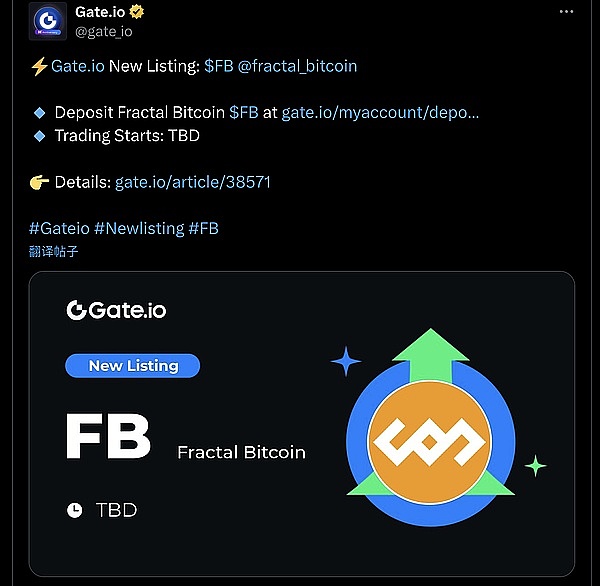Click the New Listing badge in image
Image resolution: width=600 pixels, height=586 pixels.
click(x=133, y=366)
